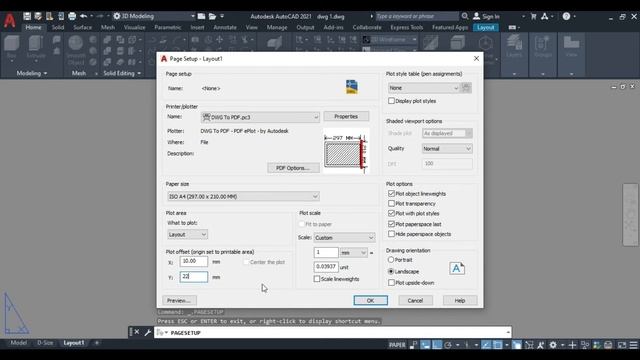Click the Groups panel icon in ribbon
This screenshot has width=640, height=360.
point(542,46)
